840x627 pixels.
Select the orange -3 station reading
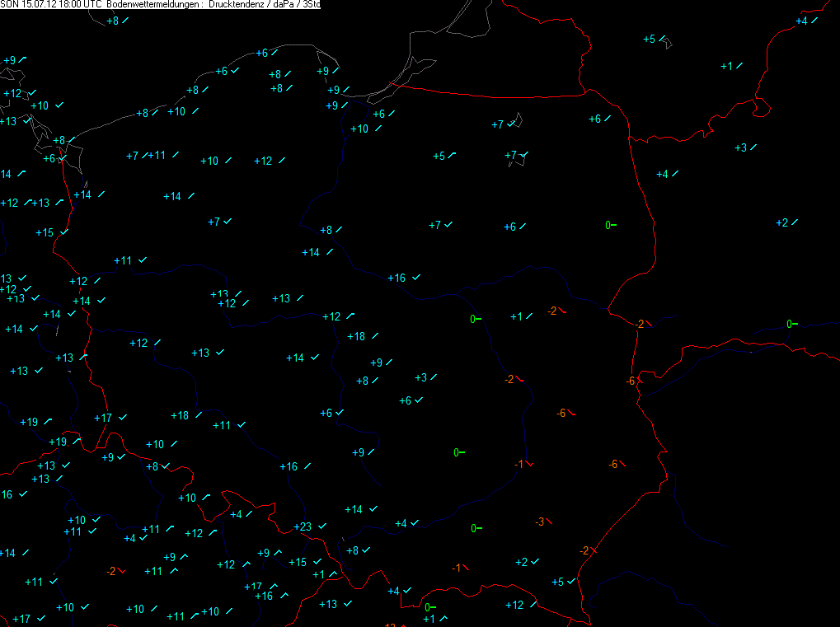pyautogui.click(x=540, y=522)
